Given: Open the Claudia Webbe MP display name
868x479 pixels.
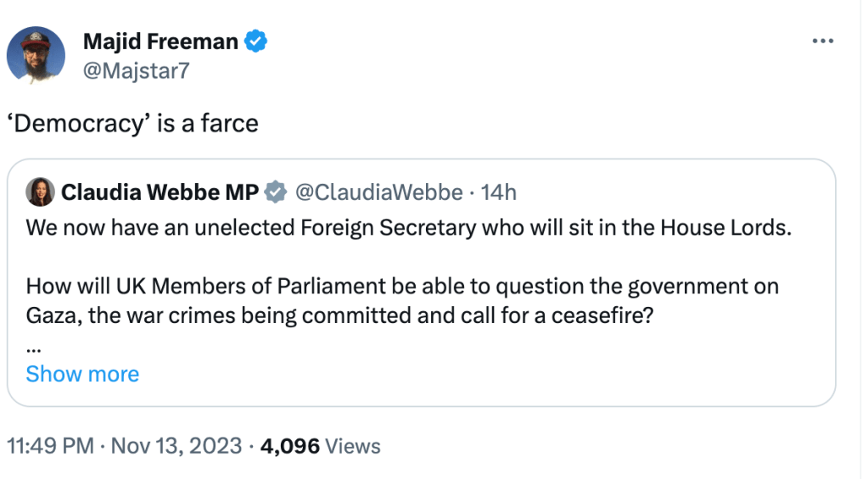Looking at the screenshot, I should tap(160, 193).
